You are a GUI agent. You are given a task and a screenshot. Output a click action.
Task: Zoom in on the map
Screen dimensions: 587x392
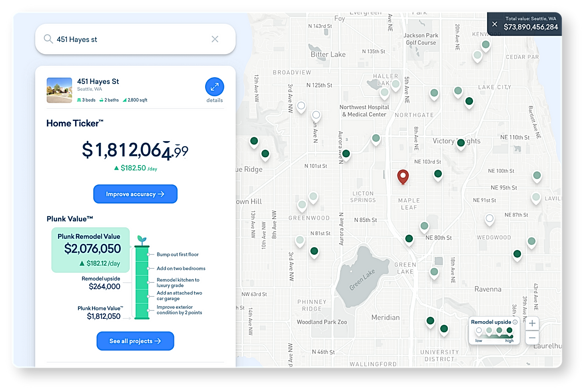532,323
